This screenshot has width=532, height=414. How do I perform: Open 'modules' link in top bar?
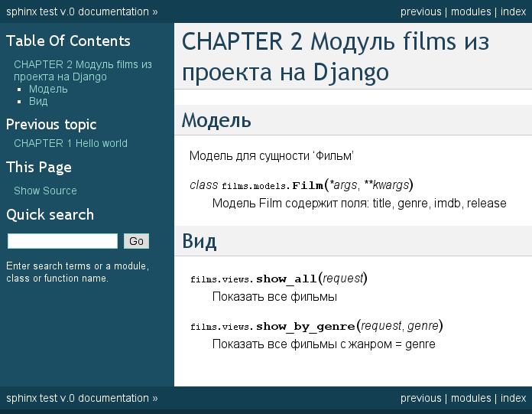tap(471, 11)
